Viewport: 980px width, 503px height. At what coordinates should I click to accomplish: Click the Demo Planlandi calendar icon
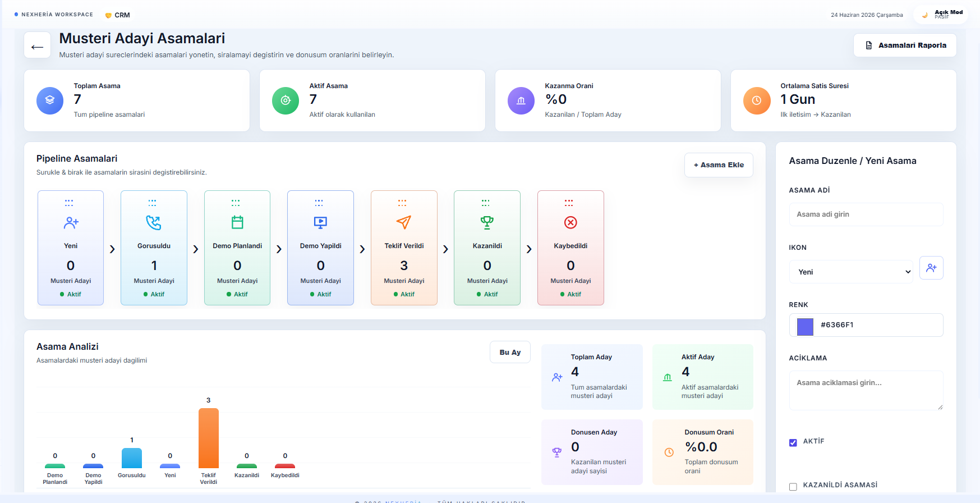237,223
